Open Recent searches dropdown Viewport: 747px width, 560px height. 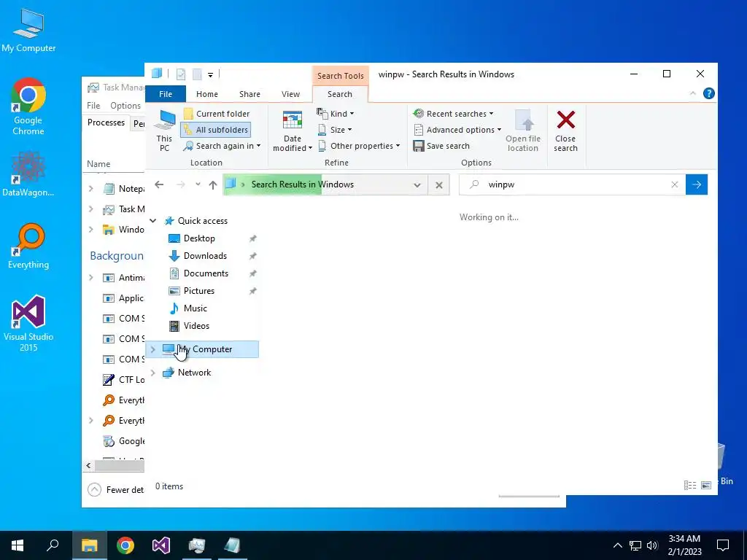(453, 114)
